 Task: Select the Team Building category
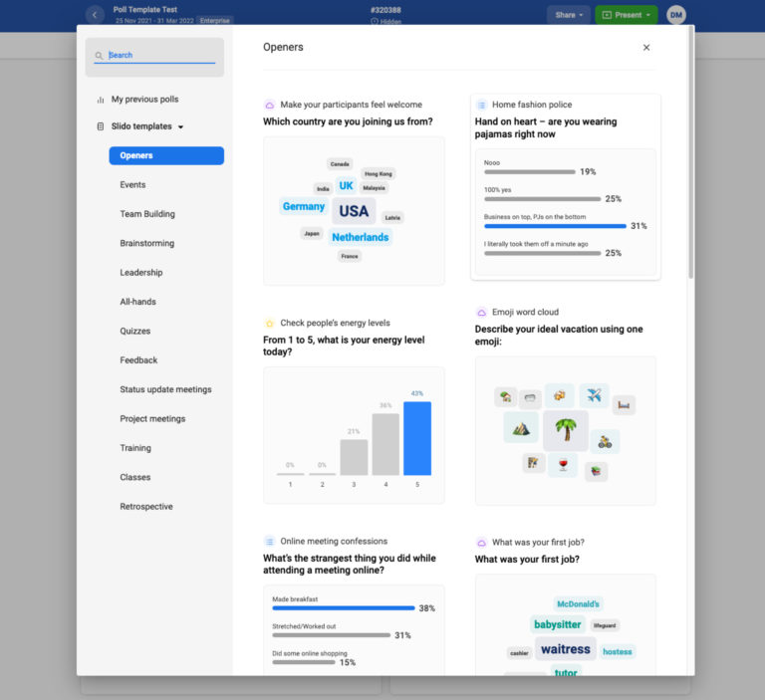pos(147,214)
